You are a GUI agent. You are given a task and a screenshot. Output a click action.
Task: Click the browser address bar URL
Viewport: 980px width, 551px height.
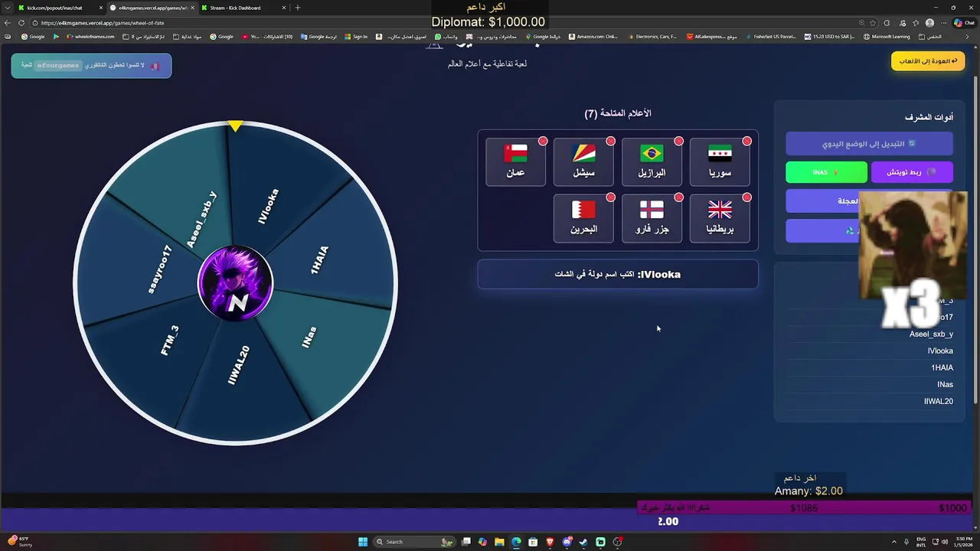pos(103,23)
